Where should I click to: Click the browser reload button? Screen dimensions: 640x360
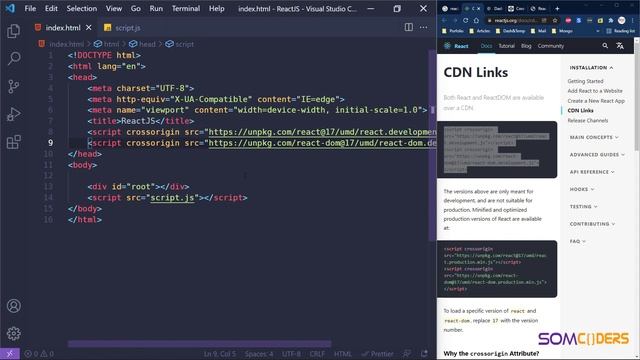tap(465, 20)
